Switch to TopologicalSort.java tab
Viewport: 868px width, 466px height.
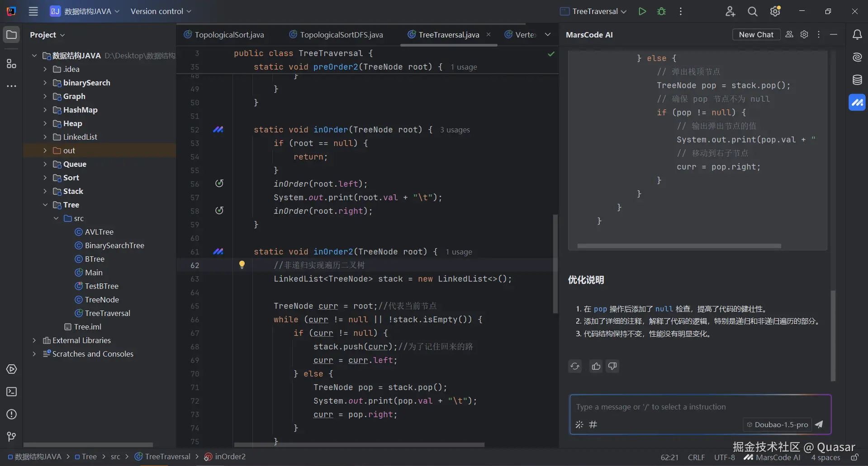point(229,35)
